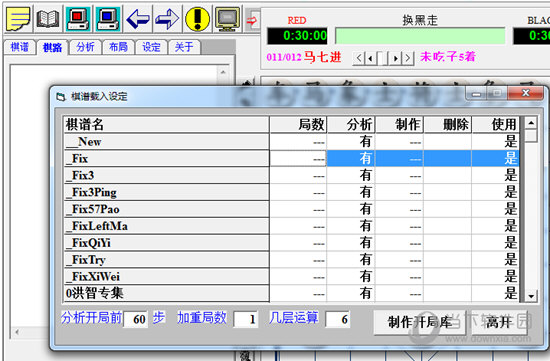Screen dimensions: 550x361
Task: Click 分析 cell of _FixXiWei row
Action: coord(351,276)
